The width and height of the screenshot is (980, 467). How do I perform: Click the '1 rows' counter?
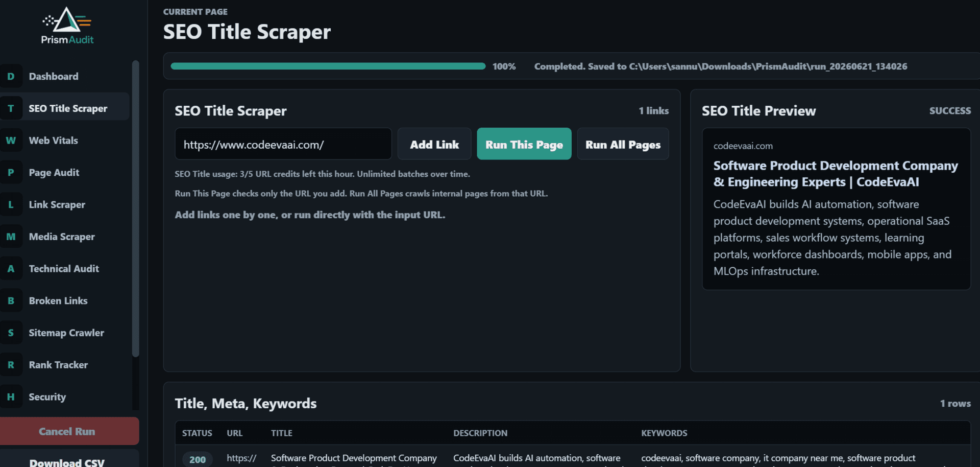pos(955,404)
